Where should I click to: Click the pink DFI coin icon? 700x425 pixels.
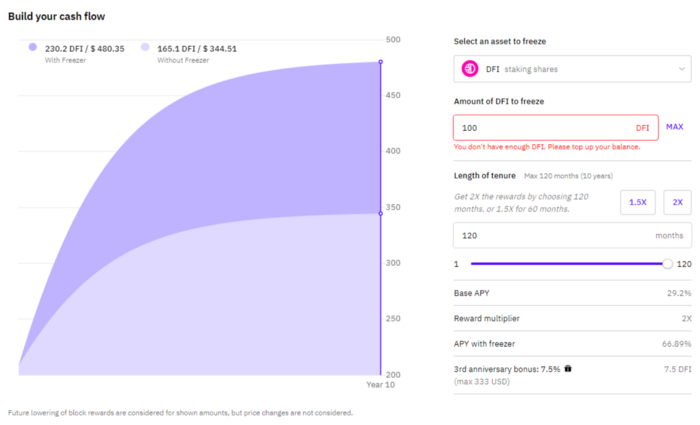470,69
